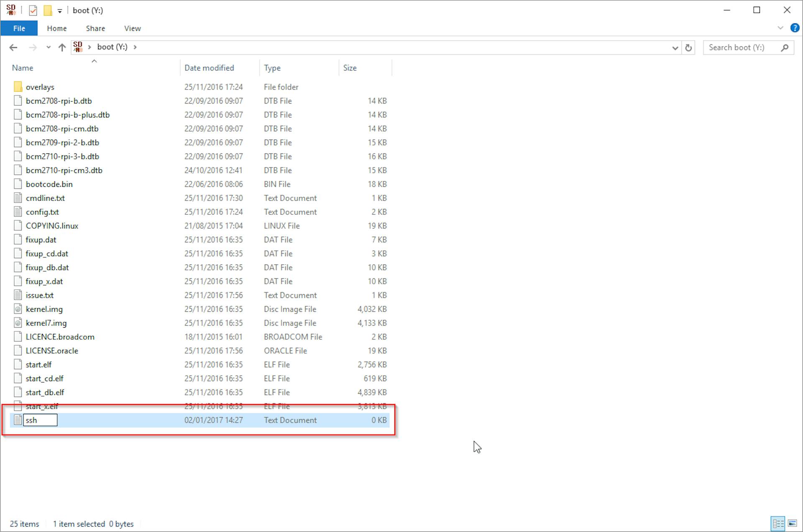Select the config.txt file
The height and width of the screenshot is (532, 803).
42,212
